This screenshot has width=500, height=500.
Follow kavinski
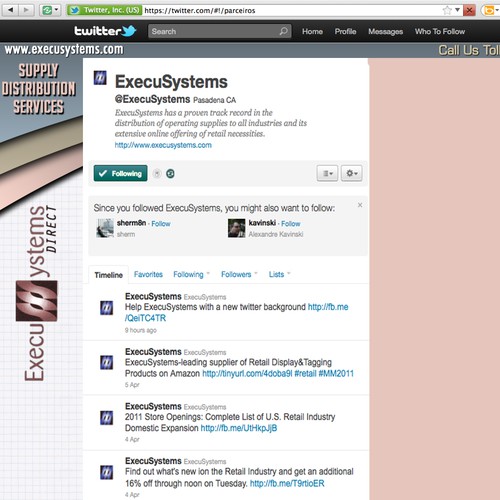click(x=290, y=224)
